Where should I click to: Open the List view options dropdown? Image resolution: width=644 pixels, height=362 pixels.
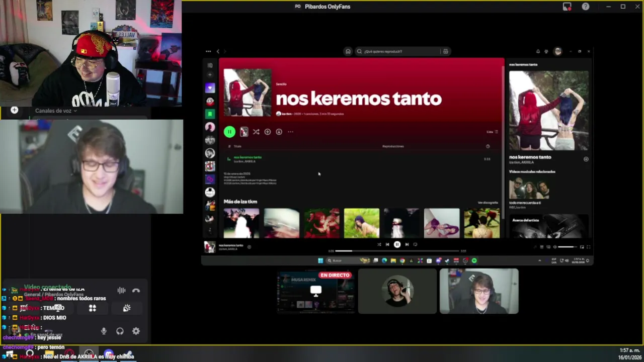(x=492, y=132)
